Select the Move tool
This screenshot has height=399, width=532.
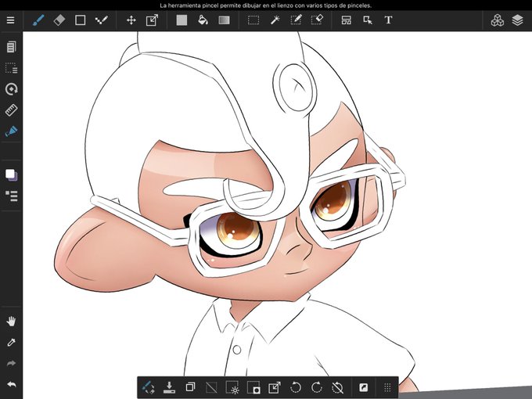(131, 20)
